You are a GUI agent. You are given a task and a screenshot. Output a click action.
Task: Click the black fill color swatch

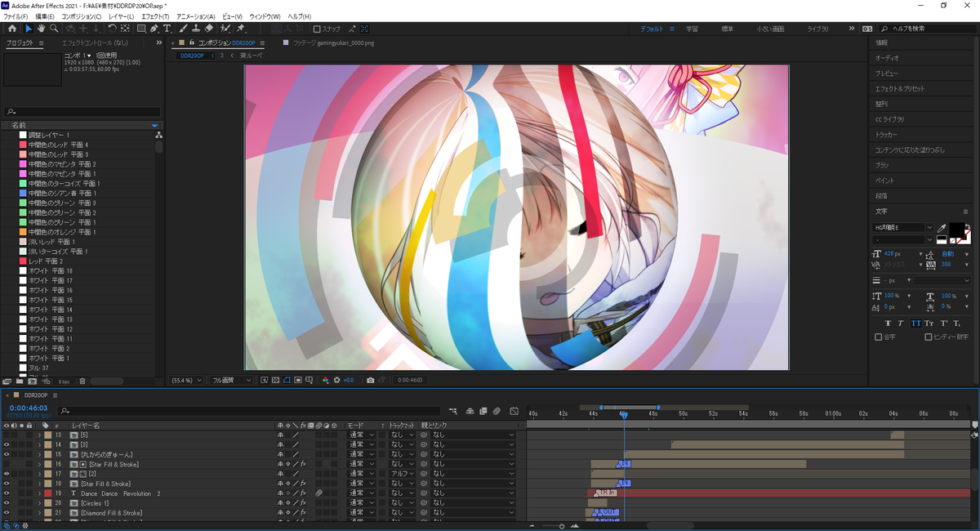(x=956, y=230)
